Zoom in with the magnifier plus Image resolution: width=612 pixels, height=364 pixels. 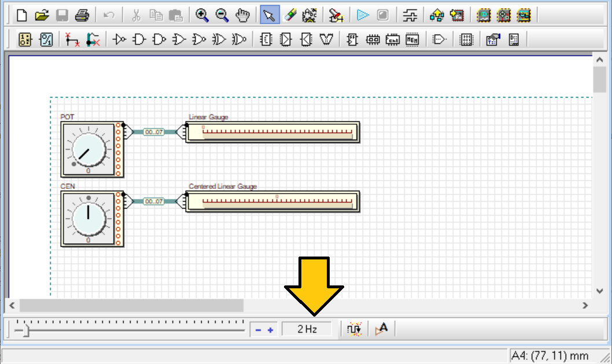point(202,15)
